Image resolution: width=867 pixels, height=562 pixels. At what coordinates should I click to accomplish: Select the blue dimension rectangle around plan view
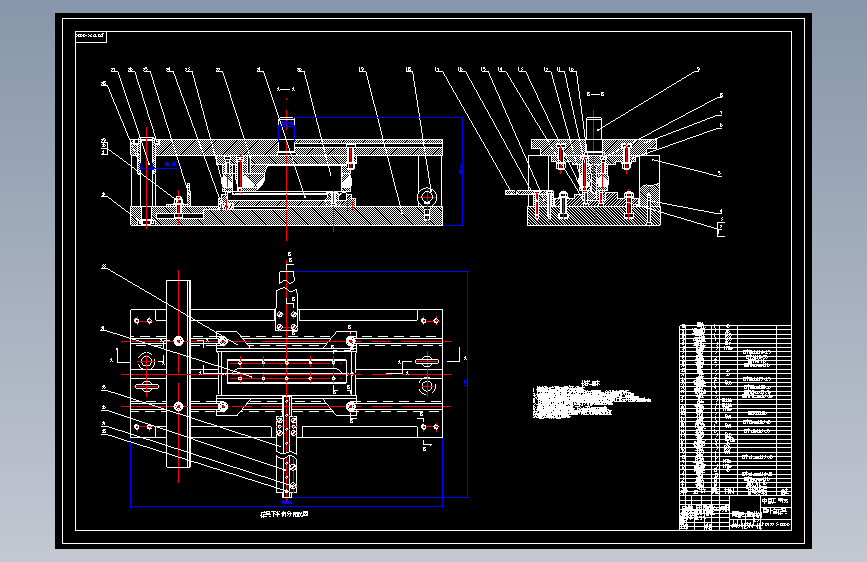point(299,389)
